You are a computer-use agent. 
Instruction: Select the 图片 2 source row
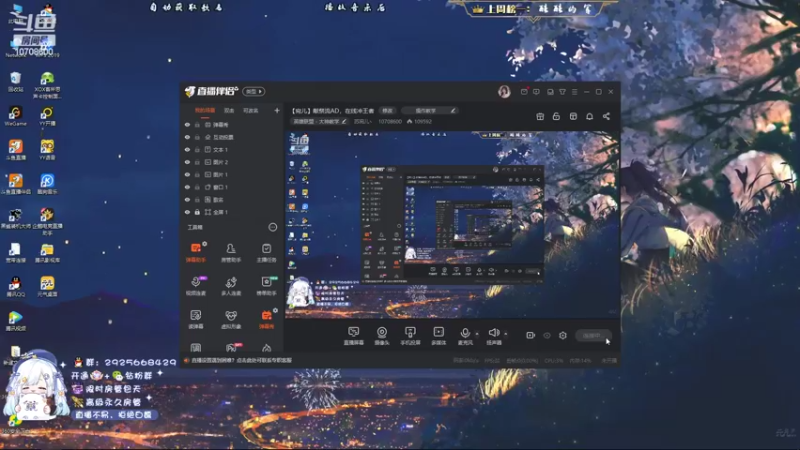click(x=232, y=162)
